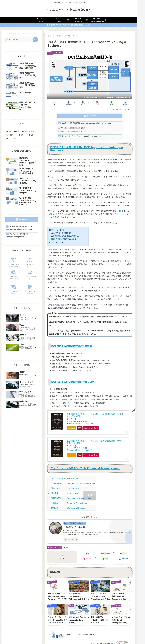Open the 企業価値評価 第7版［上］ book title link
Viewport: 145px width, 644px height.
click(96, 415)
